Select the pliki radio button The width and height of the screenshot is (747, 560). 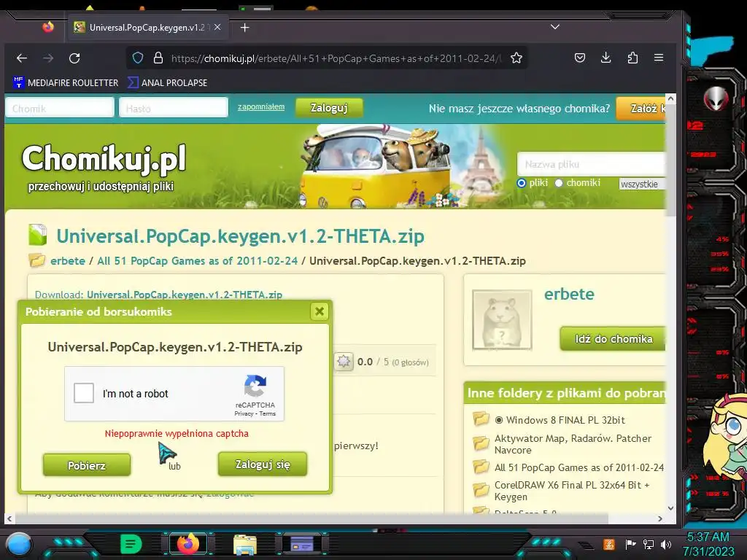[x=521, y=183]
